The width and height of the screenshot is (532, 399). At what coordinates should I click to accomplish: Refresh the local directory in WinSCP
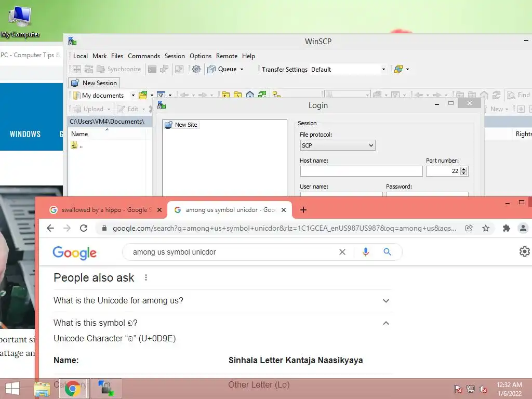pyautogui.click(x=262, y=95)
